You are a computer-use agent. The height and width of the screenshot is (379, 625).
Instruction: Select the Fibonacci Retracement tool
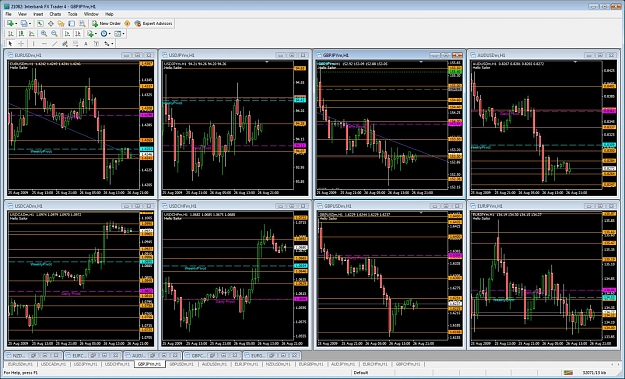coord(75,44)
